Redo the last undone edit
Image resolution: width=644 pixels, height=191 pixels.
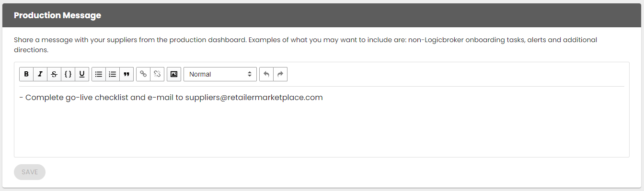point(280,74)
